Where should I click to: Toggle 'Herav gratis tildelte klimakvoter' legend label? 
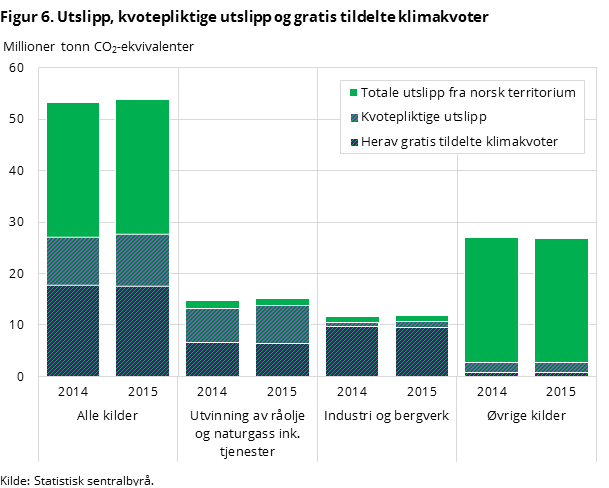click(x=459, y=143)
